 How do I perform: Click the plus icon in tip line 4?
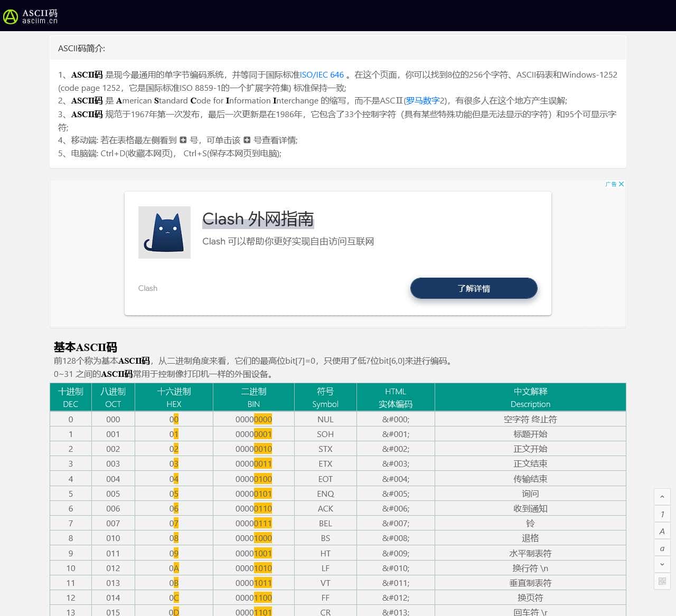(x=183, y=139)
